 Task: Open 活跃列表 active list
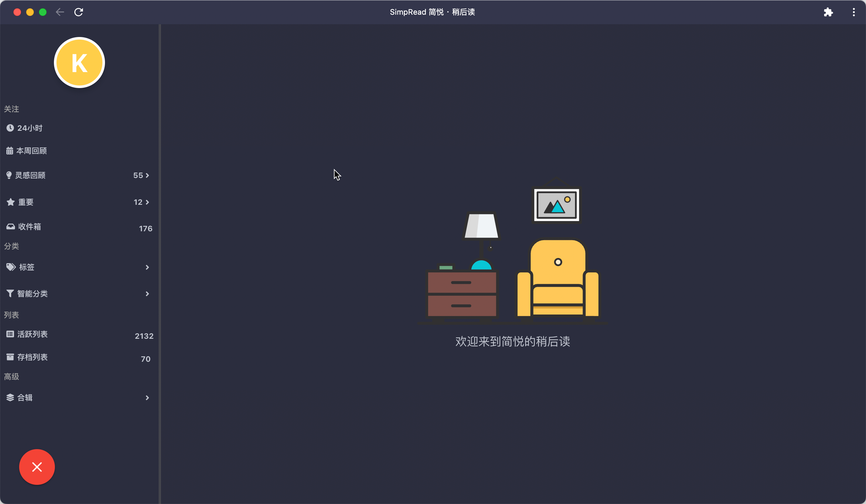click(x=32, y=334)
